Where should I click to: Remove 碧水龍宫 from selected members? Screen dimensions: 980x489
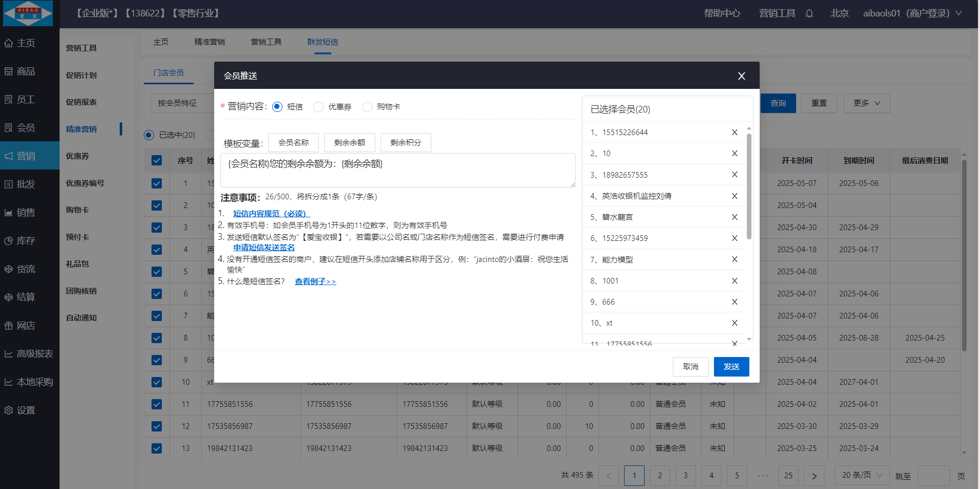pos(734,217)
